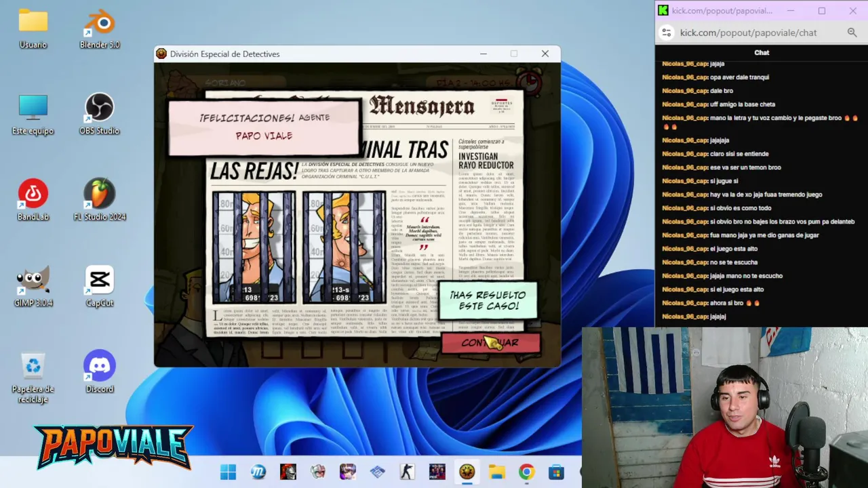
Task: Click the ¡FELICITACIONES! AGENTE PAPO VIALE note
Action: pos(264,127)
